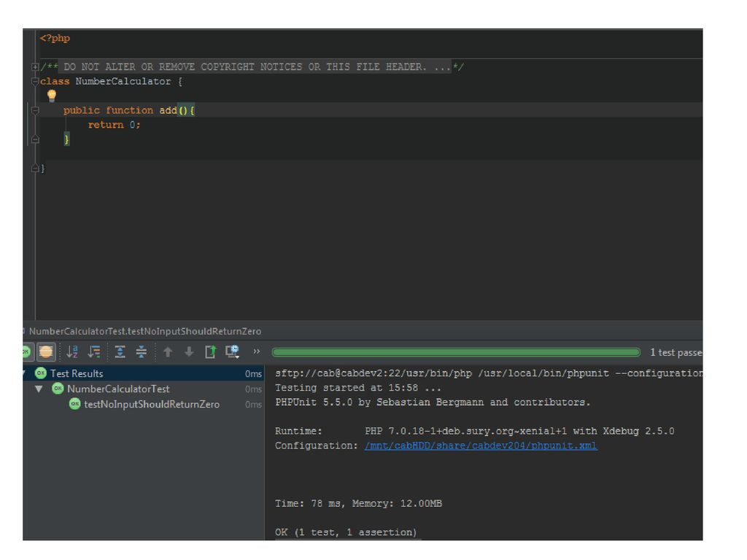
Task: Click the 0ms duration of Test Results row
Action: click(x=253, y=374)
